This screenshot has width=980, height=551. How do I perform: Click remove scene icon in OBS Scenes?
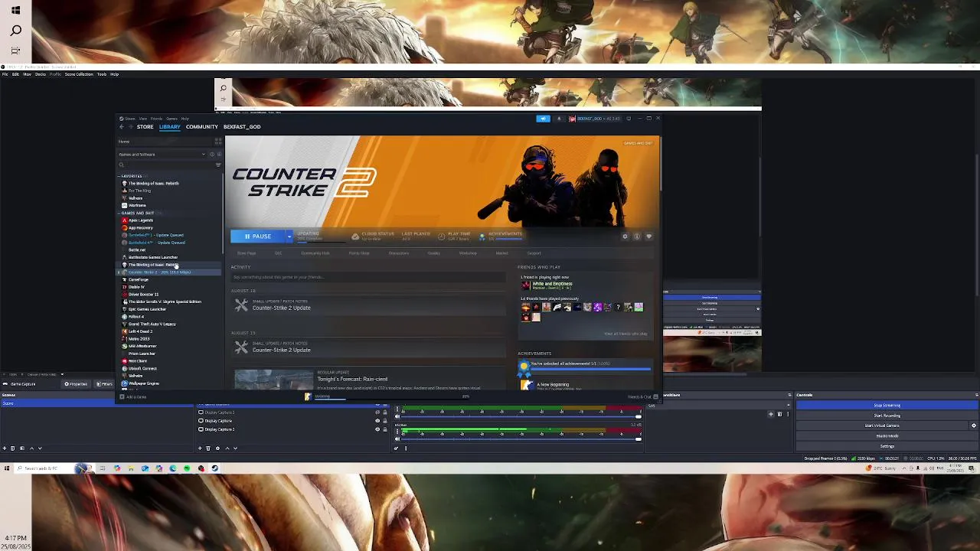coord(12,448)
